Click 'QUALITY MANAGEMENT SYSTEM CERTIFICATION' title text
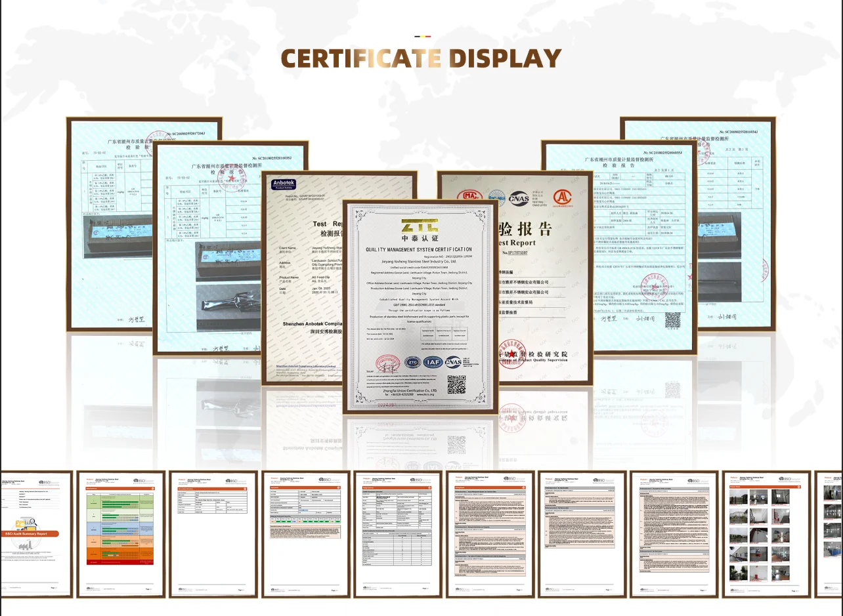This screenshot has height=616, width=843. click(419, 249)
